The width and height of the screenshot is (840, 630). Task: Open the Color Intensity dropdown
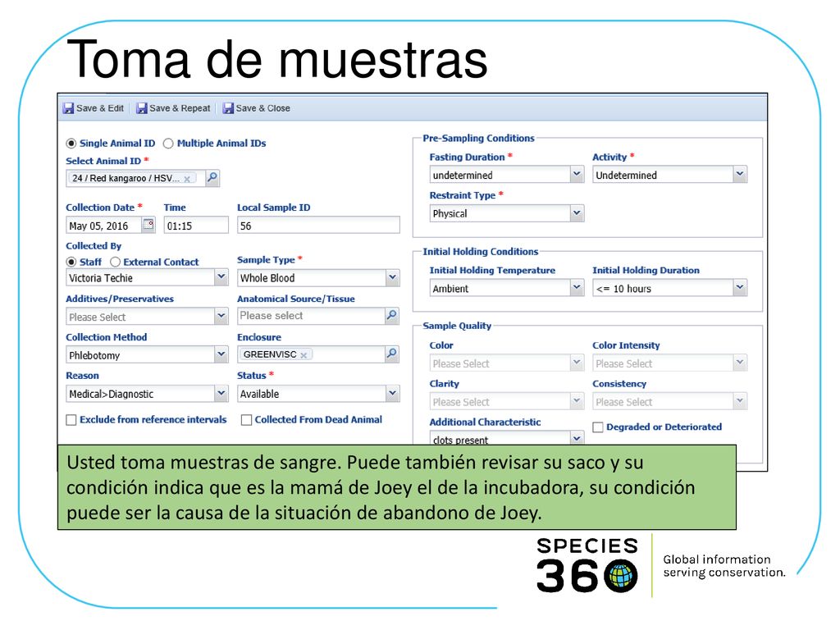tap(740, 363)
